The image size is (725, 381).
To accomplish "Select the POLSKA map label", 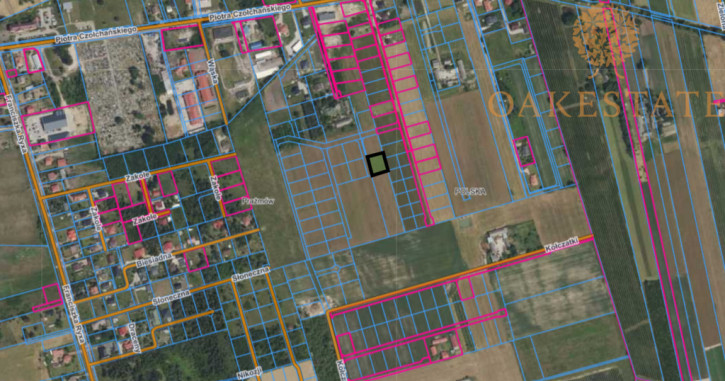I will point(470,191).
